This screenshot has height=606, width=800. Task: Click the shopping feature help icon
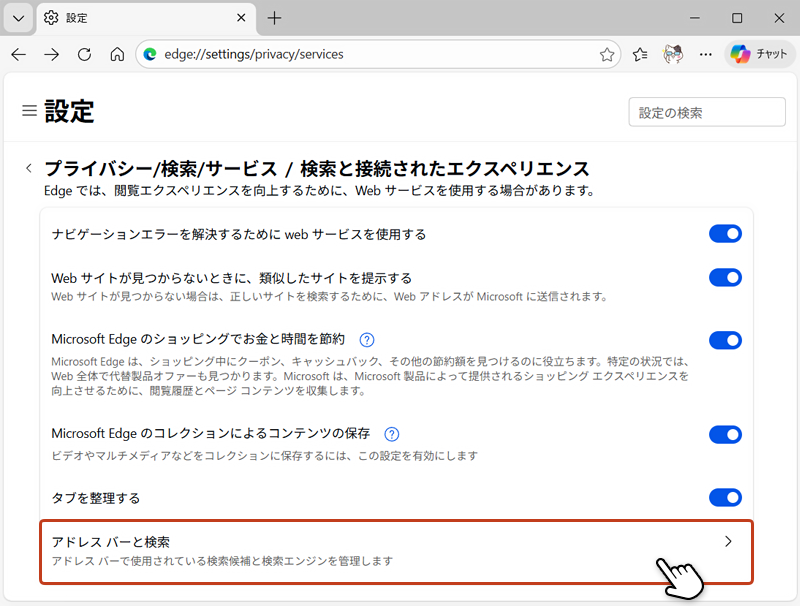tap(366, 340)
